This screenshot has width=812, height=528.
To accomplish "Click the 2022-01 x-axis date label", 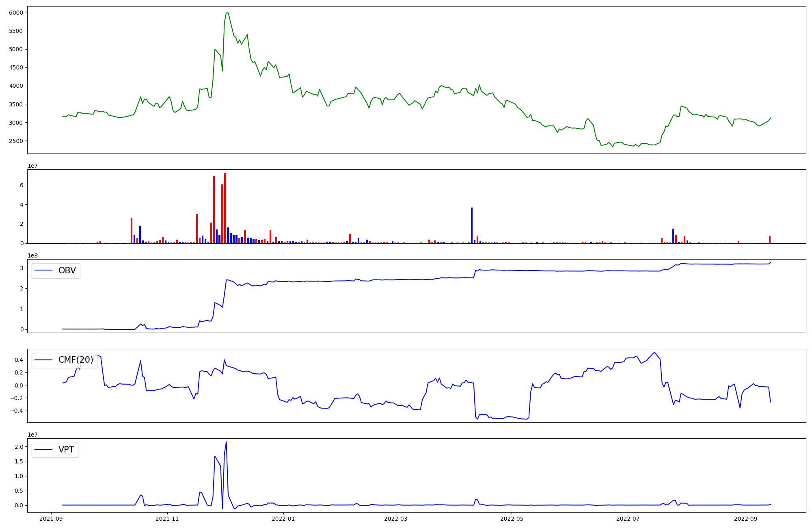I will 283,519.
